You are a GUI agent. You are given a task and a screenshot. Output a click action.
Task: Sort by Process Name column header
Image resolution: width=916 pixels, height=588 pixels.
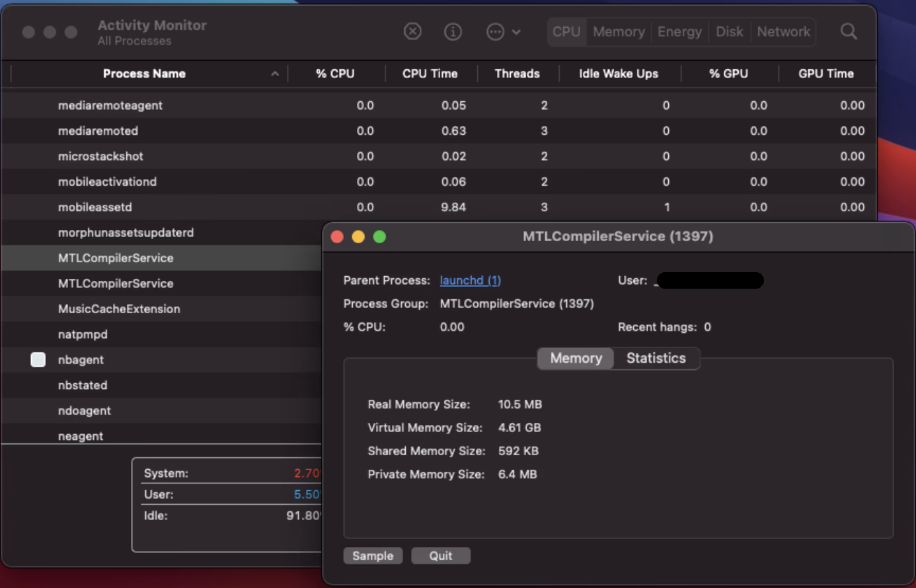click(x=144, y=73)
